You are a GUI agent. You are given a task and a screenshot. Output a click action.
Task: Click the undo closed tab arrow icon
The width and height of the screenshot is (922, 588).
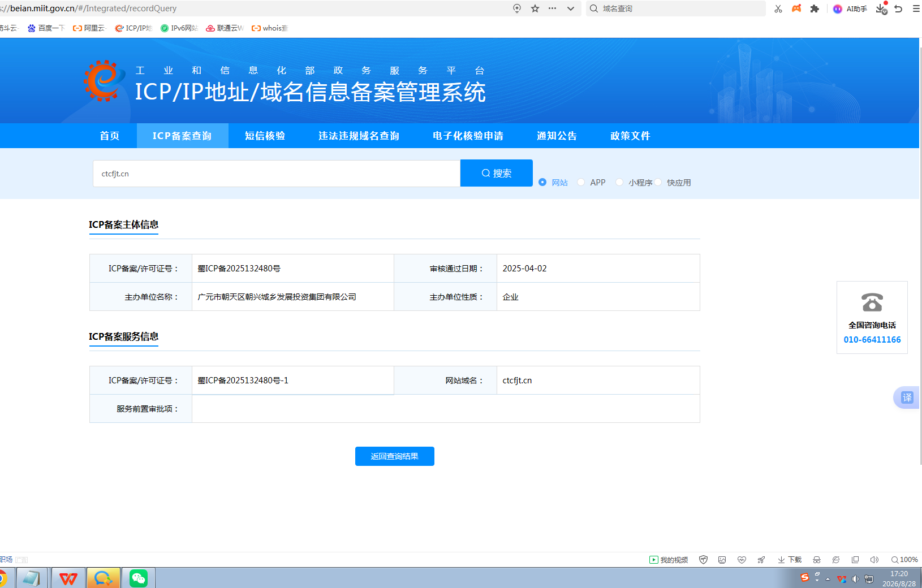[898, 8]
